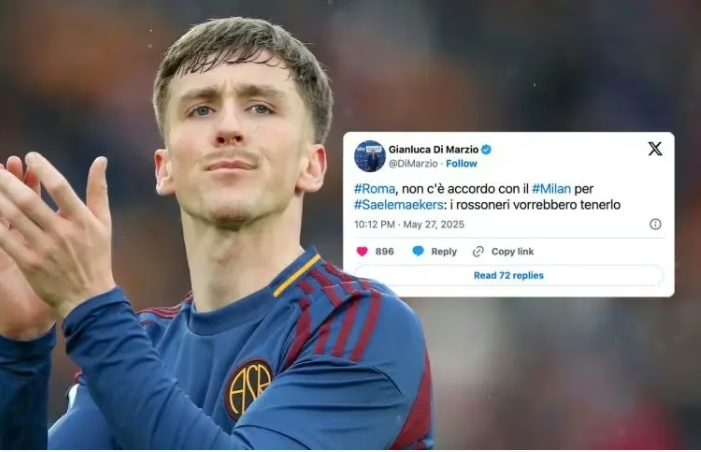Viewport: 701px width, 452px height.
Task: Follow the @DiMarzio account
Action: (x=461, y=164)
